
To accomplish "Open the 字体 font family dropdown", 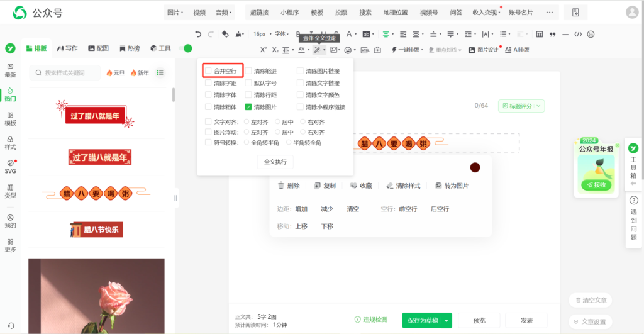I will (282, 34).
